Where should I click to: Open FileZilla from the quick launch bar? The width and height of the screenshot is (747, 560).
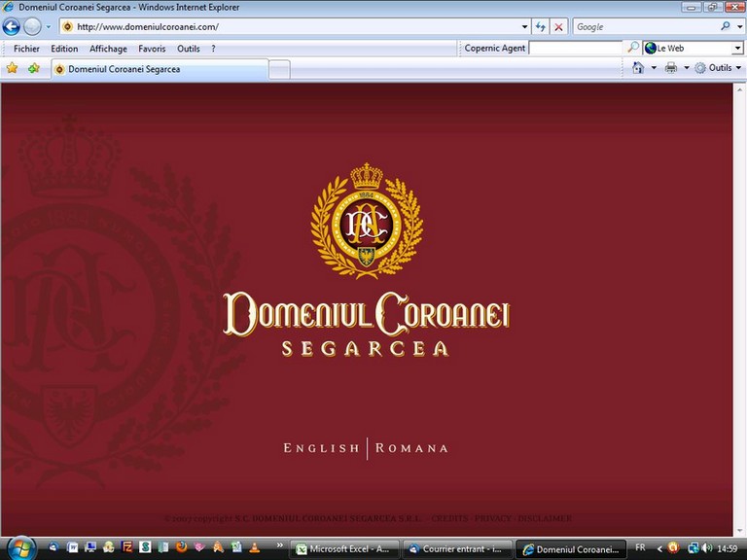click(x=126, y=548)
